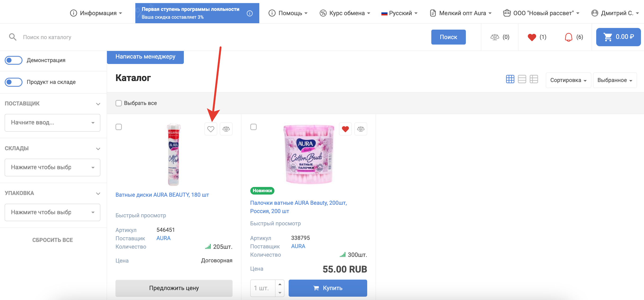Switch to grid tile view
Image resolution: width=644 pixels, height=300 pixels.
(x=510, y=79)
